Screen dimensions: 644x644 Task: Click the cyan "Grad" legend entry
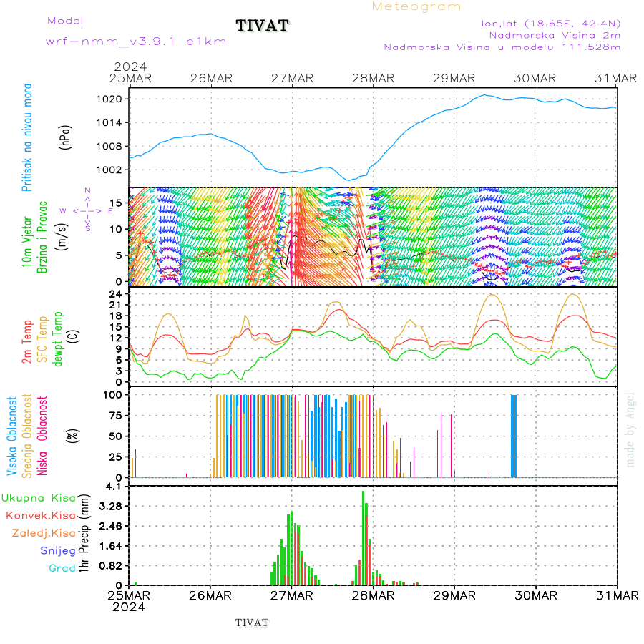pos(62,568)
